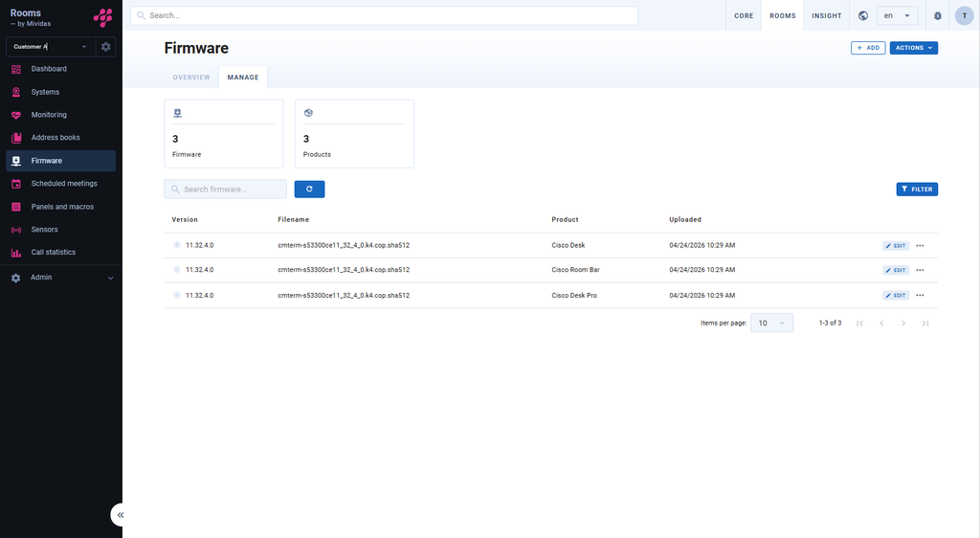The height and width of the screenshot is (538, 980).
Task: Click the Call statistics chart icon
Action: point(16,253)
